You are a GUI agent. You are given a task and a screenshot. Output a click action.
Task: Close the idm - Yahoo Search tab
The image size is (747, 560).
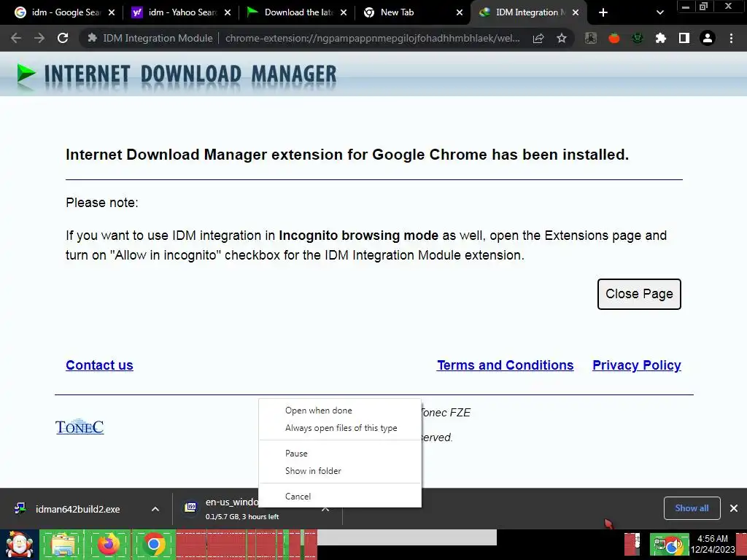228,12
